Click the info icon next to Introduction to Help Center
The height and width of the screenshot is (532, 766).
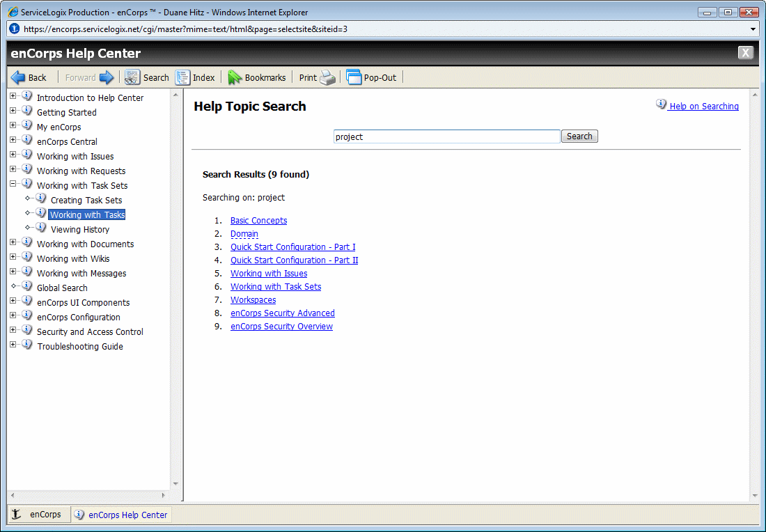27,96
